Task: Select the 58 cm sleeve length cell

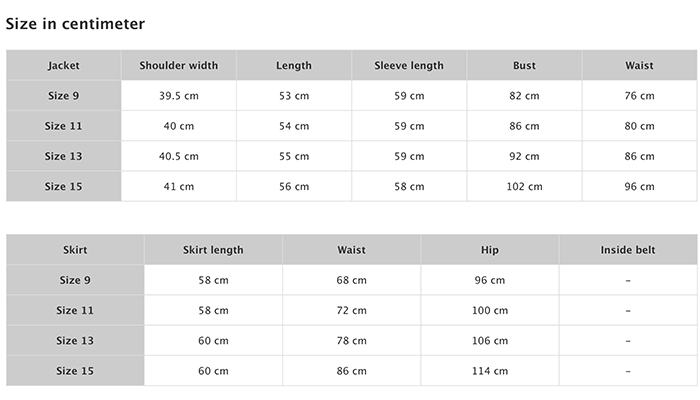Action: tap(409, 187)
